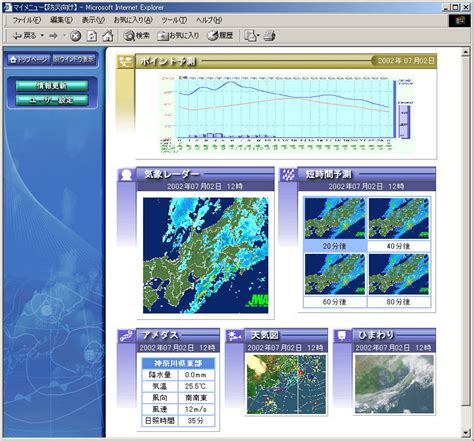Screen dimensions: 474x441
Task: Click the ポイント予測 panel icon
Action: [126, 61]
